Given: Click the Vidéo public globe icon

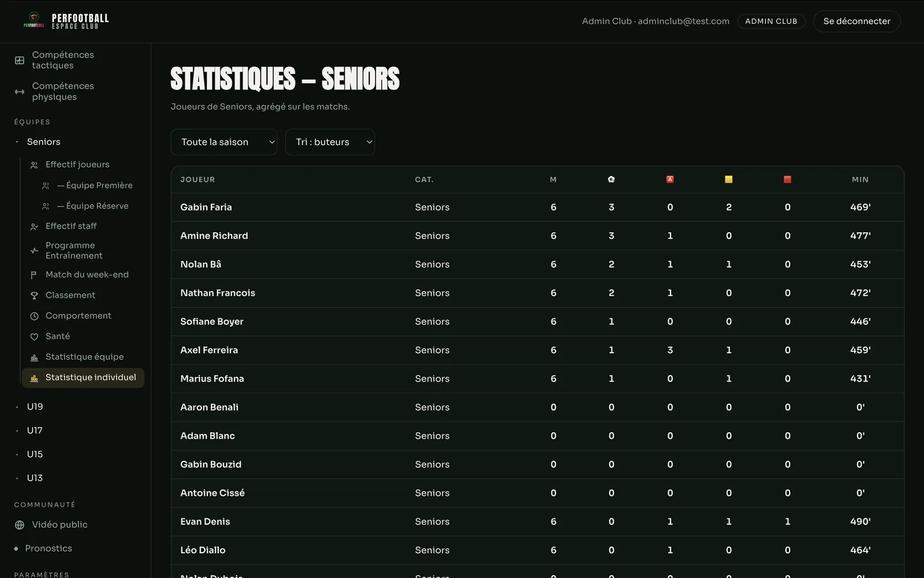Looking at the screenshot, I should (20, 525).
